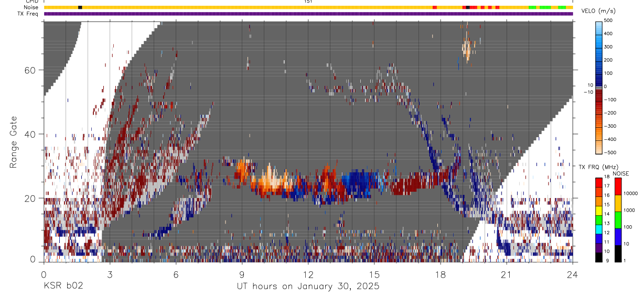Click the '40' tick on Range Gate axis
This screenshot has width=644, height=297.
pyautogui.click(x=30, y=134)
